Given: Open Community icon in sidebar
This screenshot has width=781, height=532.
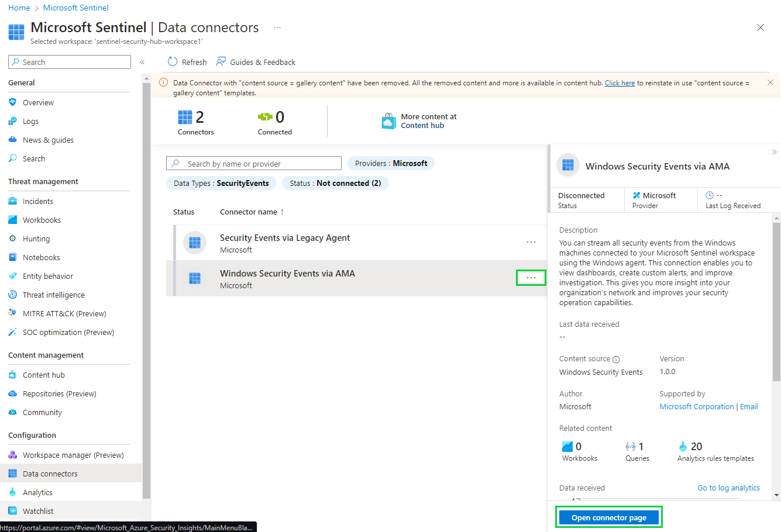Looking at the screenshot, I should (x=13, y=412).
